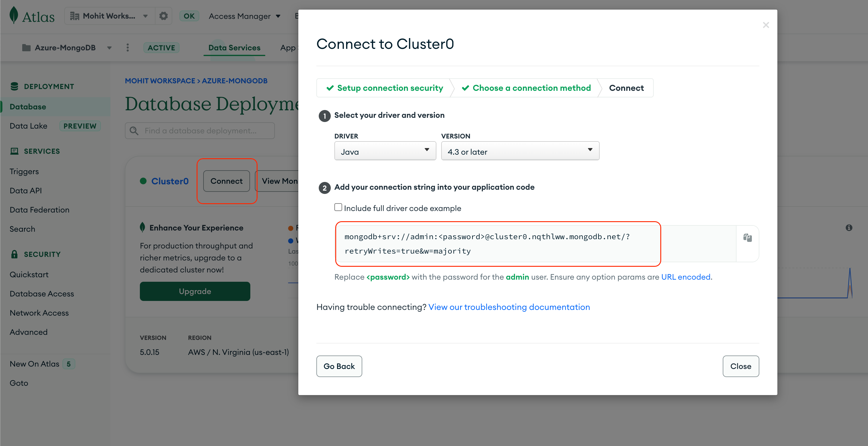
Task: Enable the Include full driver code example checkbox
Action: (338, 207)
